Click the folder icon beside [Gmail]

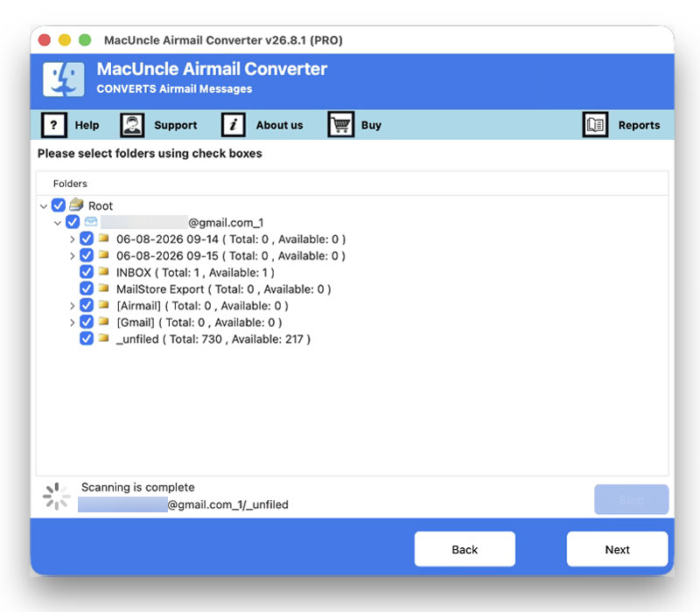tap(103, 321)
